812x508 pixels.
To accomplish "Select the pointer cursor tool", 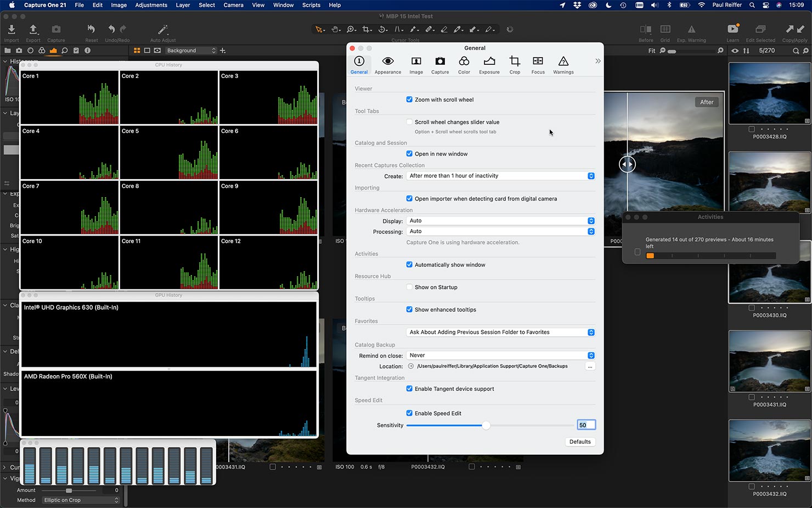I will tap(319, 30).
